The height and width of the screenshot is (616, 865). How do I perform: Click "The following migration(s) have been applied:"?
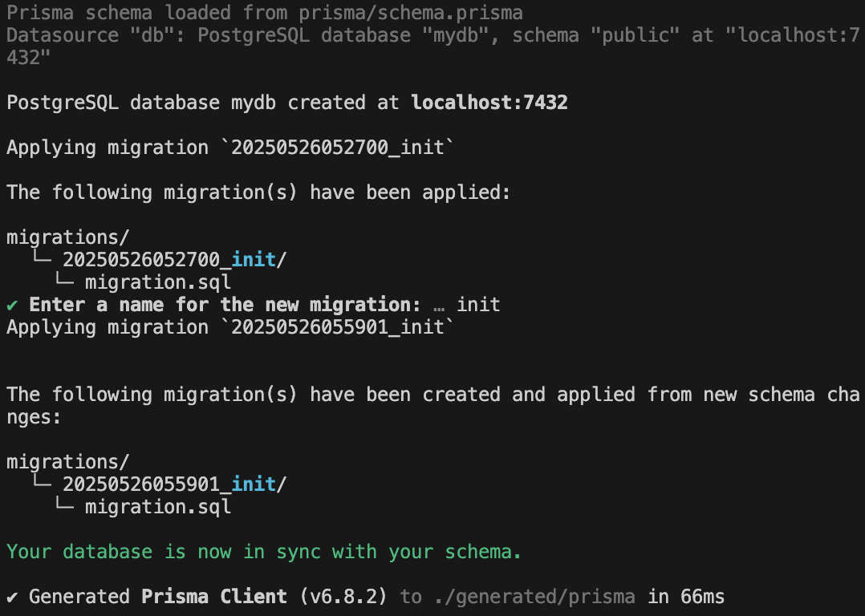tap(258, 192)
